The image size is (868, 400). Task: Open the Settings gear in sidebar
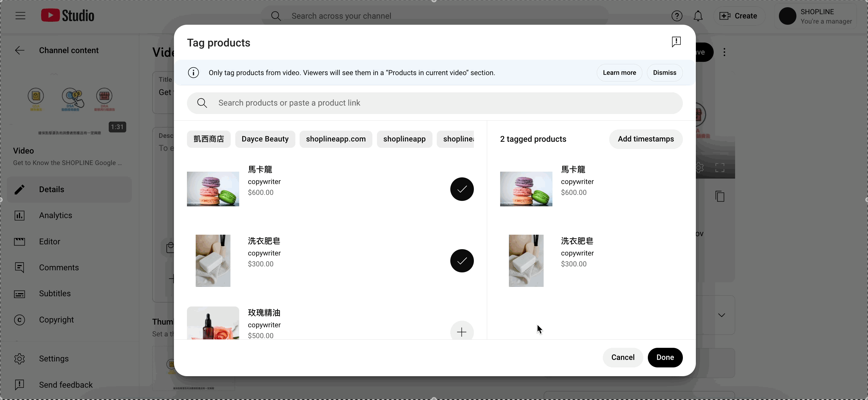[x=20, y=359]
